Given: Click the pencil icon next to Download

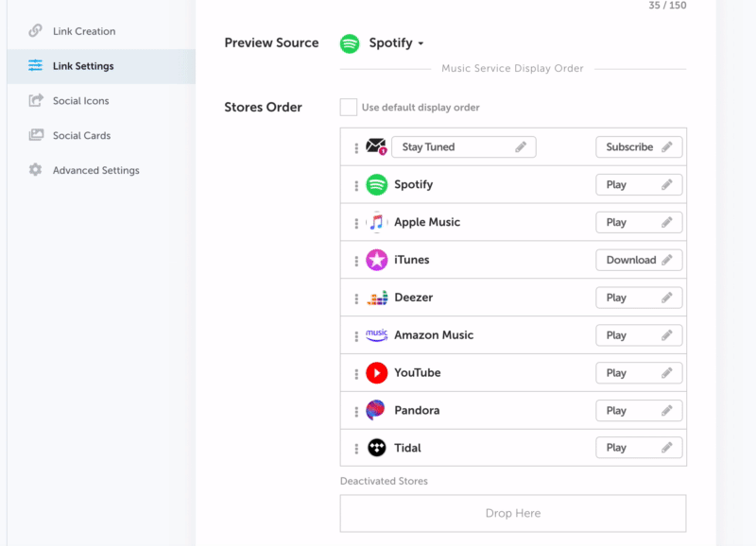Looking at the screenshot, I should pos(667,260).
